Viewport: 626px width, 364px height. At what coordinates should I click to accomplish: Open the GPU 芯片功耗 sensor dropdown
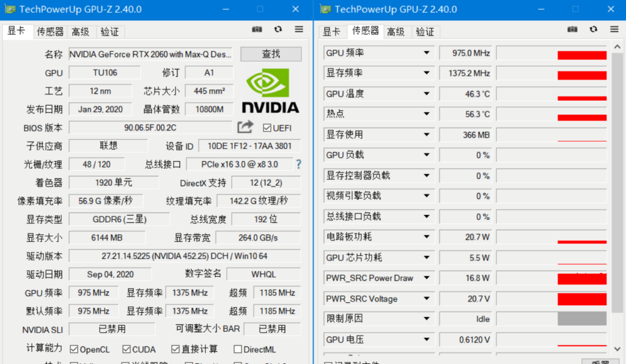tap(426, 258)
